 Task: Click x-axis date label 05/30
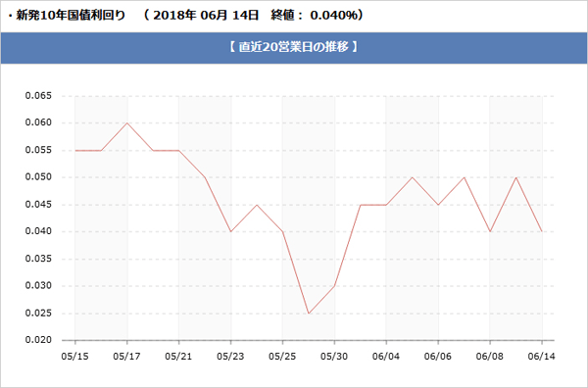click(x=334, y=356)
